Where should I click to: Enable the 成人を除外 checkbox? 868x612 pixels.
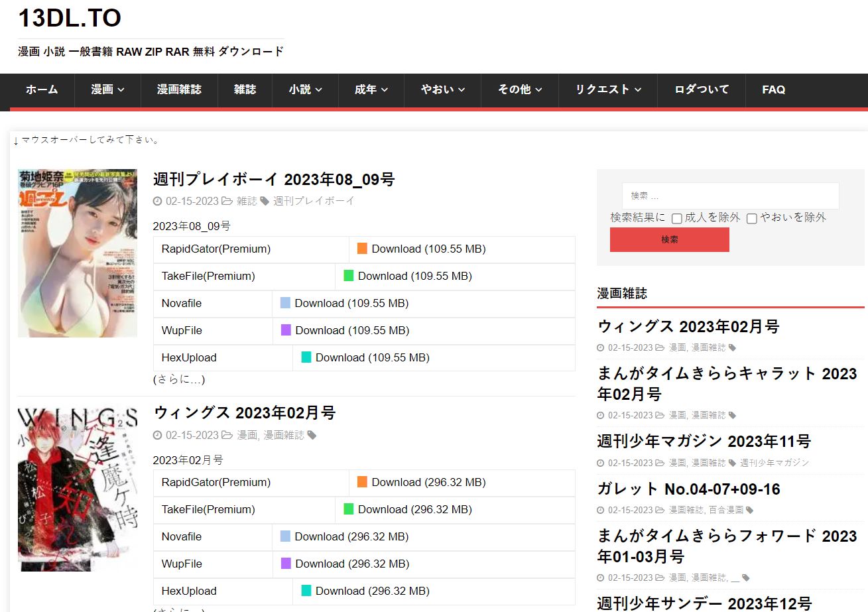click(x=677, y=218)
